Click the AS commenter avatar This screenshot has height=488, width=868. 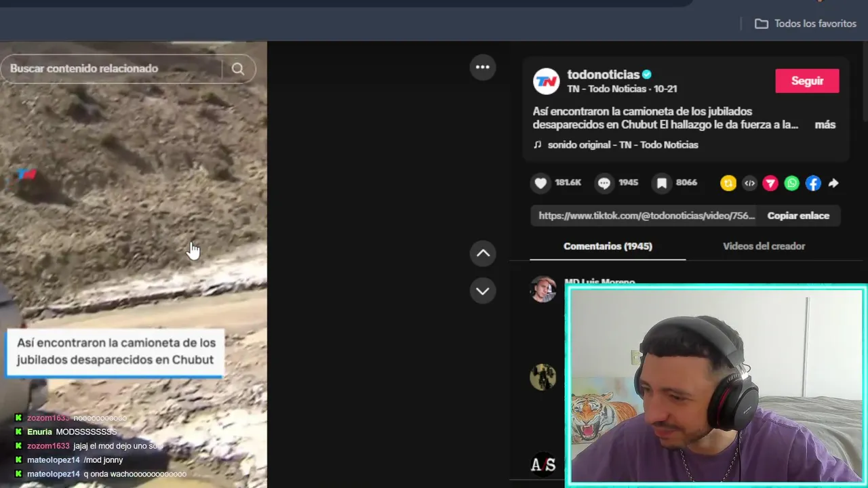pos(542,464)
